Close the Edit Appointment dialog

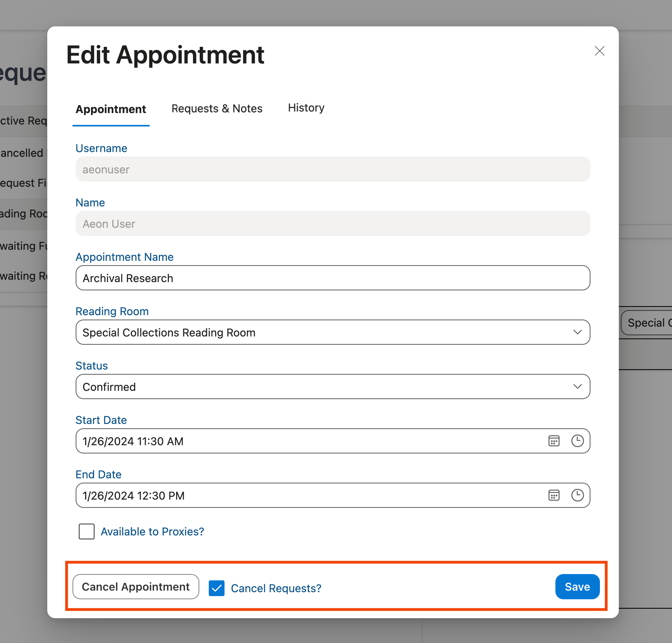tap(599, 51)
